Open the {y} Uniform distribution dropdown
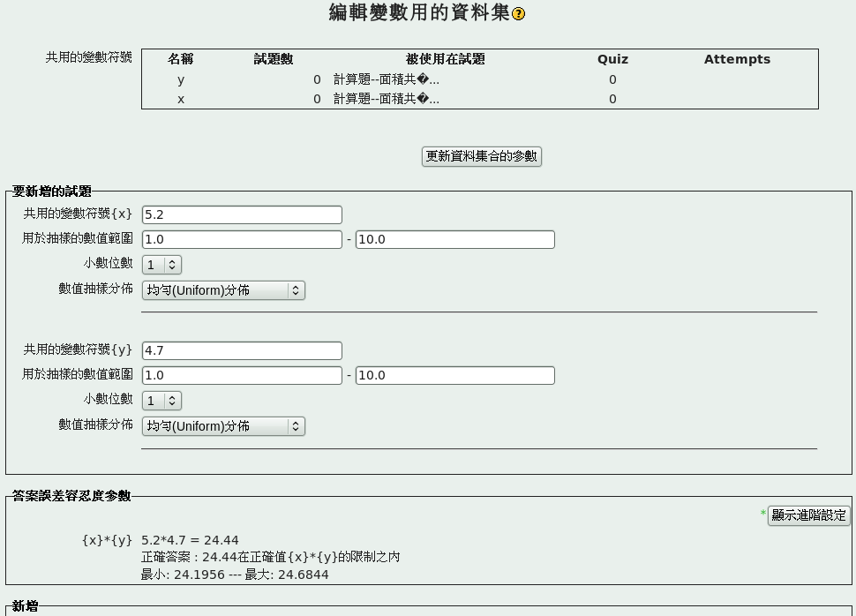The height and width of the screenshot is (616, 856). point(223,426)
